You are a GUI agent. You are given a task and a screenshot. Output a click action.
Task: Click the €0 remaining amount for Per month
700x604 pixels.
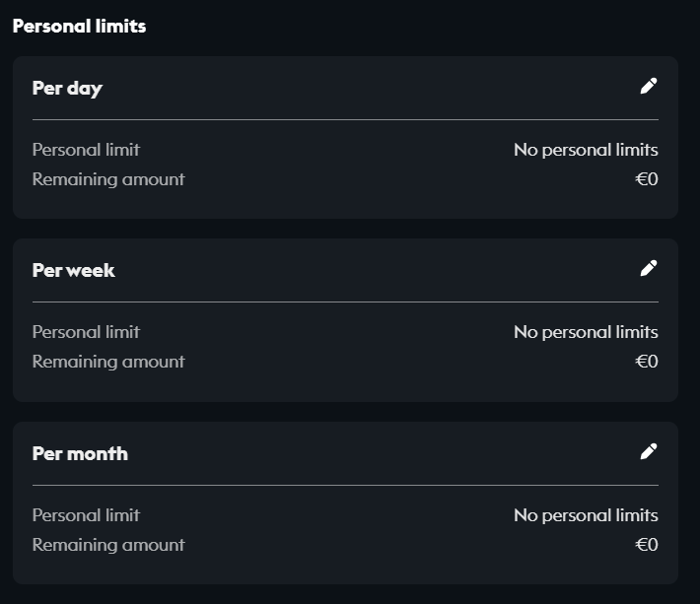coord(647,545)
